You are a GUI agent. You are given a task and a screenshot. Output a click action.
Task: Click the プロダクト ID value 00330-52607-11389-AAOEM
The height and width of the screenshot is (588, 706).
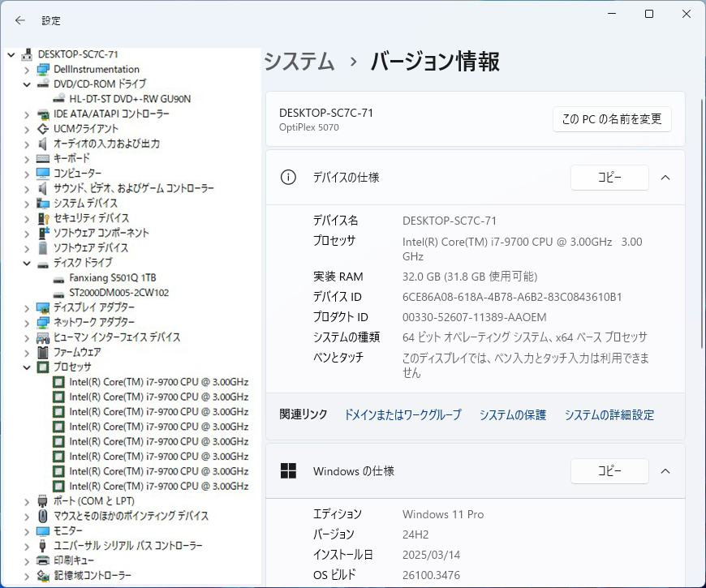coord(474,317)
